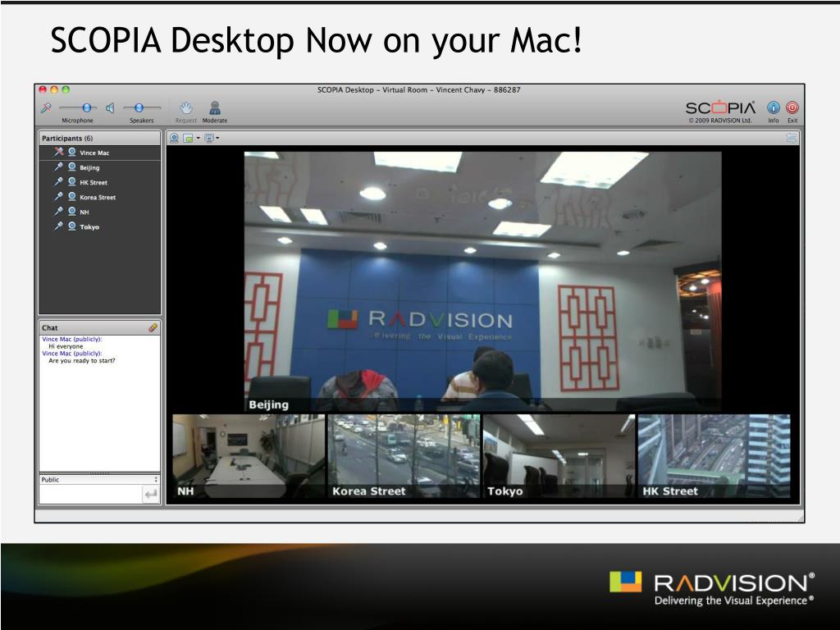This screenshot has width=840, height=630.
Task: Minimize window with the yellow button
Action: pyautogui.click(x=54, y=90)
